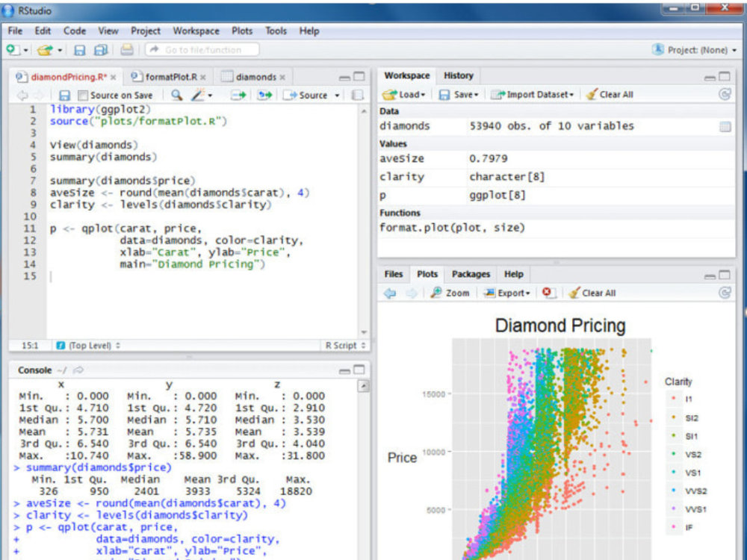Open the Tools menu
Screen dimensions: 747x560
276,31
